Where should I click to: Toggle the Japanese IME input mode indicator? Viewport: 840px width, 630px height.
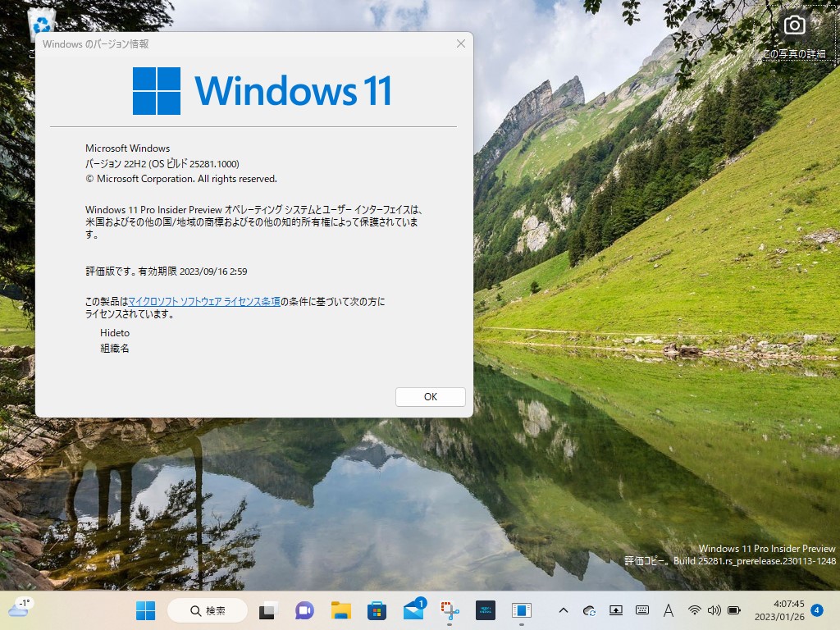click(x=669, y=610)
